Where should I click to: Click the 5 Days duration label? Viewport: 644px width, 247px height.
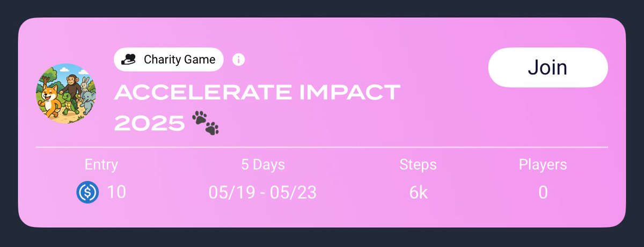pos(263,164)
